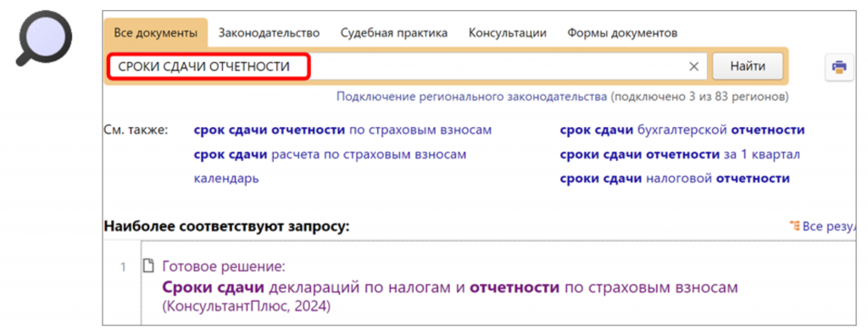
Task: Click the document icon beside Готовое решение
Action: [x=147, y=265]
